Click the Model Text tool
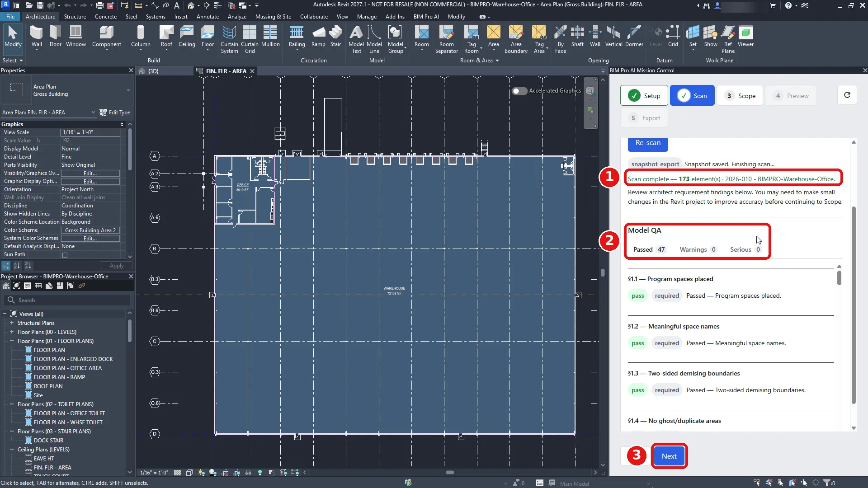The height and width of the screenshot is (488, 868). (x=356, y=39)
